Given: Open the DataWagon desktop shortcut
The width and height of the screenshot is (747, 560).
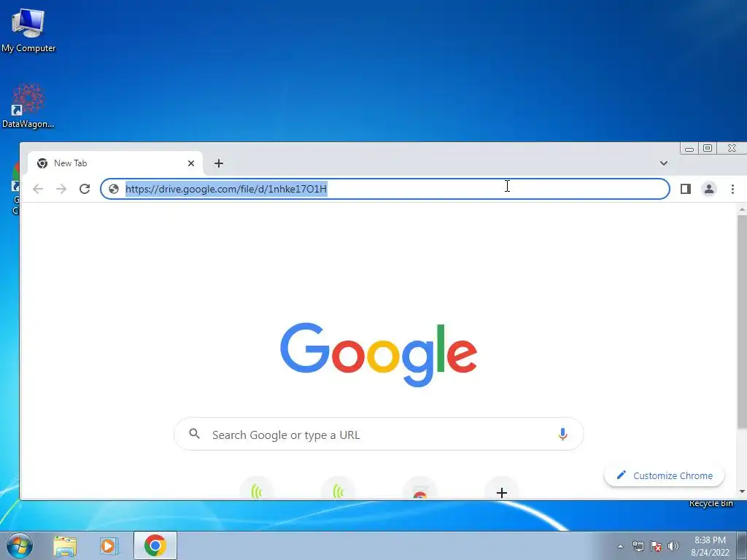Looking at the screenshot, I should click(x=28, y=106).
